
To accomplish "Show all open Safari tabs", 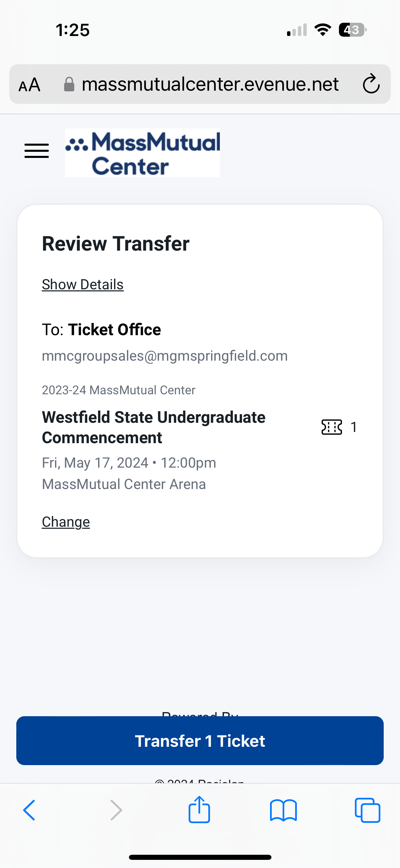I will [367, 810].
